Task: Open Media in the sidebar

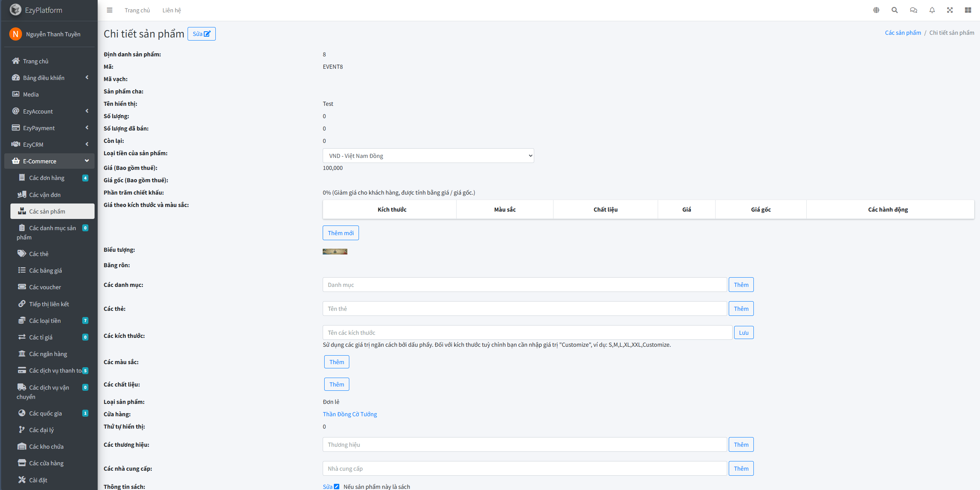Action: coord(31,94)
